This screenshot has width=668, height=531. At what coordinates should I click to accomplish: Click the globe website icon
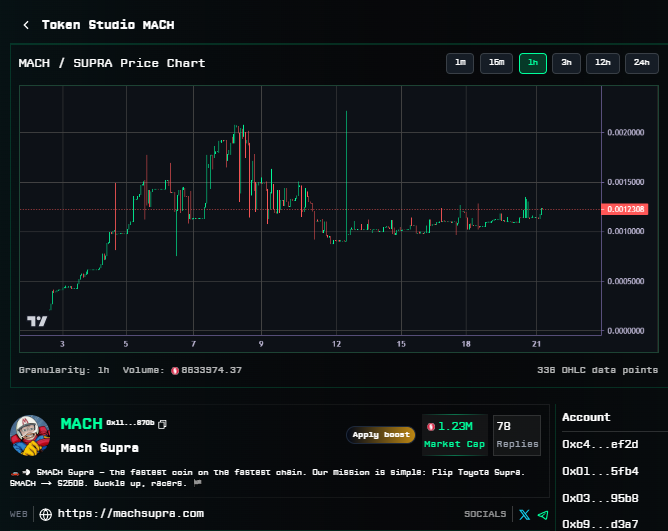pos(46,514)
